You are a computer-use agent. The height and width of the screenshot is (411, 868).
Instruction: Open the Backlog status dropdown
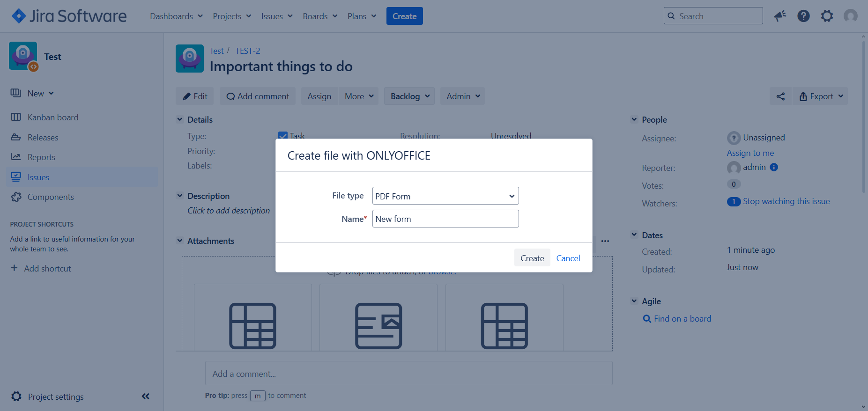pos(409,96)
